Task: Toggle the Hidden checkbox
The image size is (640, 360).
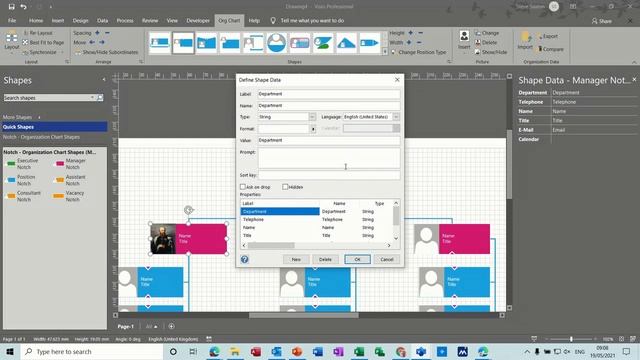Action: [285, 187]
